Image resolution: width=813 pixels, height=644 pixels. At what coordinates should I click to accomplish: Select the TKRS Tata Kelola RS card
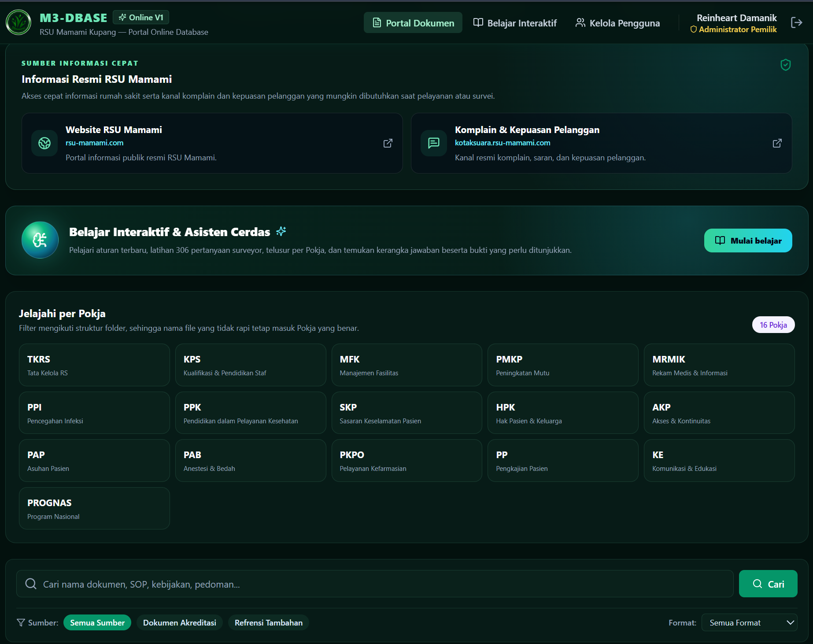[x=94, y=365]
